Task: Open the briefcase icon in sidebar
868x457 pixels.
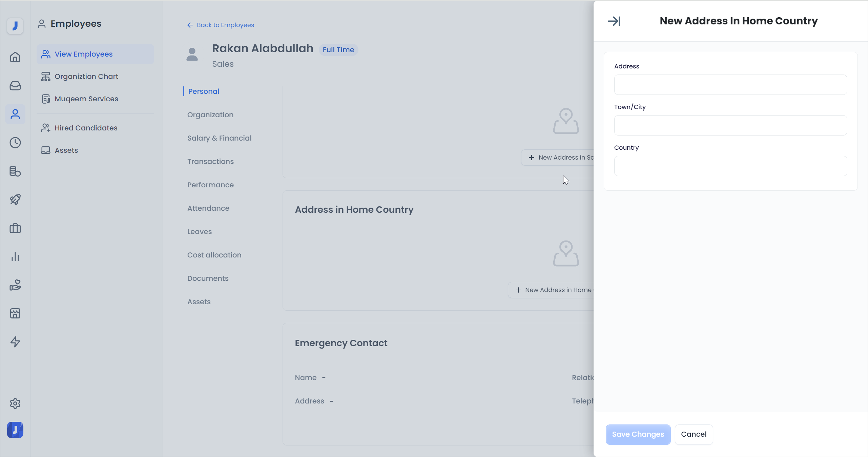Action: 15,228
